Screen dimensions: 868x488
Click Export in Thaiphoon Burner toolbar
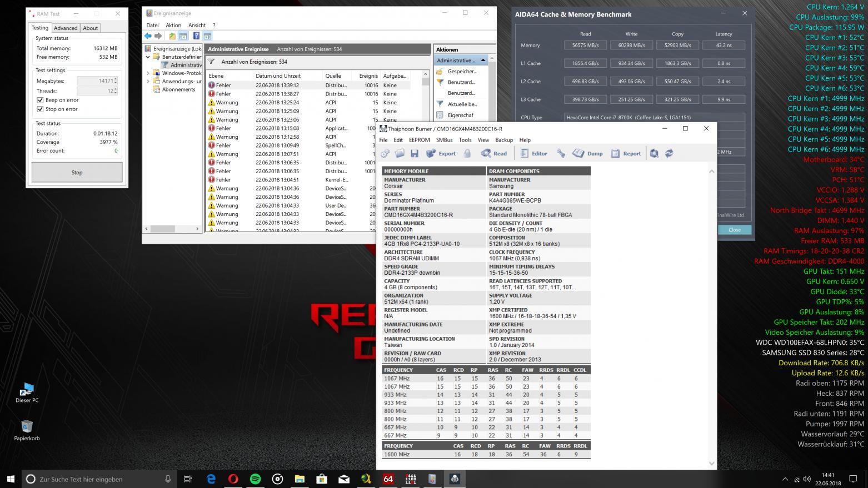[441, 154]
